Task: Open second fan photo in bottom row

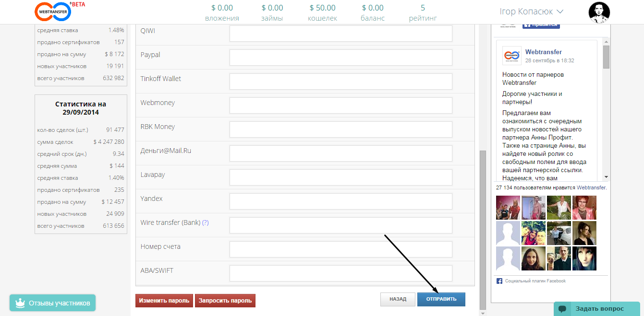Action: (534, 258)
